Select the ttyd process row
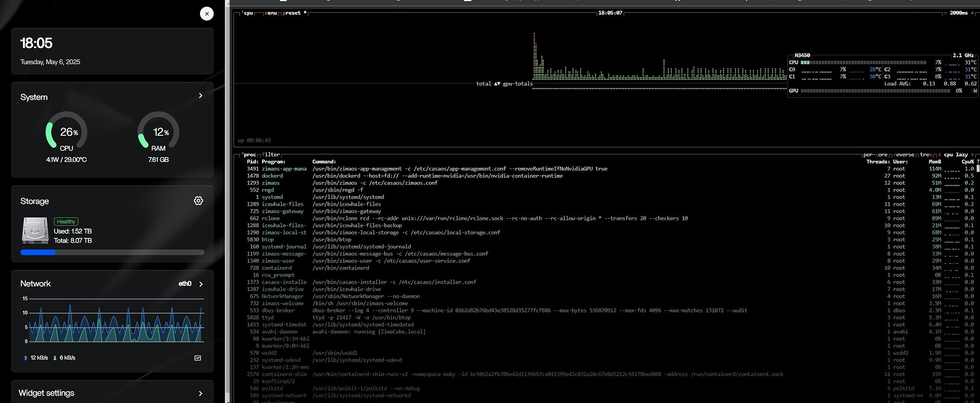This screenshot has height=403, width=980. [606, 318]
